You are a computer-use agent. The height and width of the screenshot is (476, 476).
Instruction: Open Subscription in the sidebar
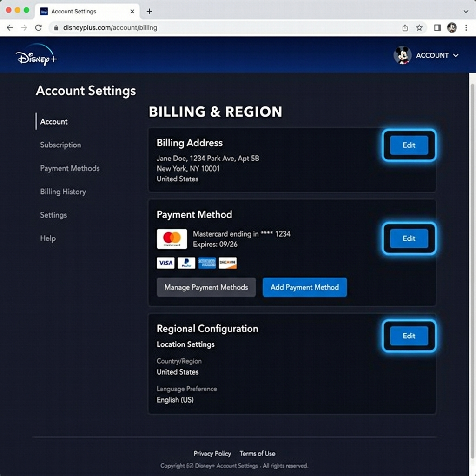60,145
